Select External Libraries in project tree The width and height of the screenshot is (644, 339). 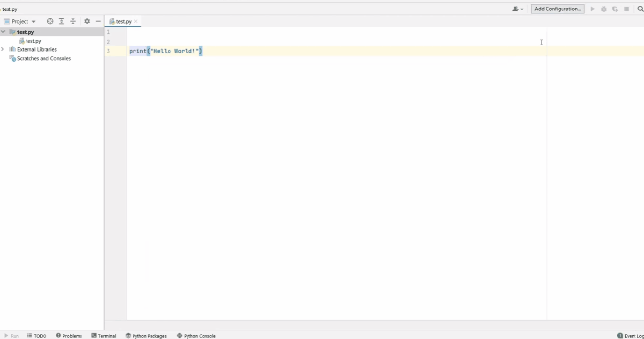point(37,49)
